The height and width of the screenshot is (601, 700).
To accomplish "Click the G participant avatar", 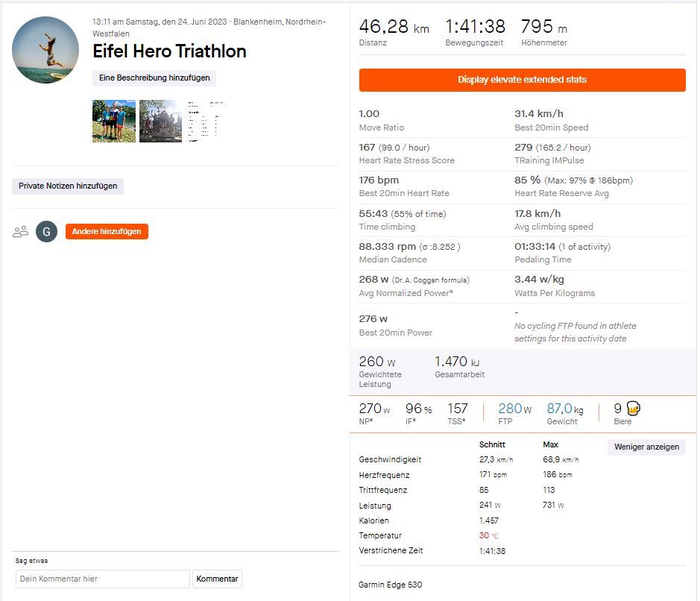I will [x=46, y=232].
